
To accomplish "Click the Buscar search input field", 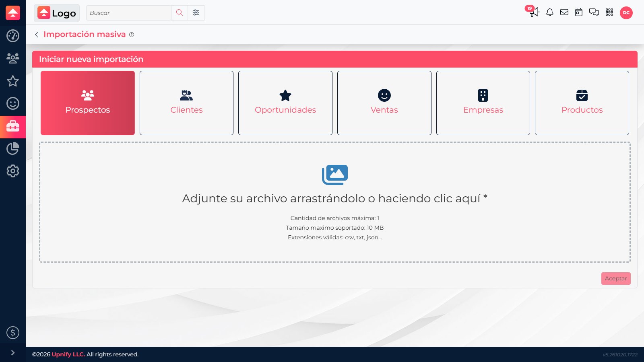I will [x=128, y=13].
